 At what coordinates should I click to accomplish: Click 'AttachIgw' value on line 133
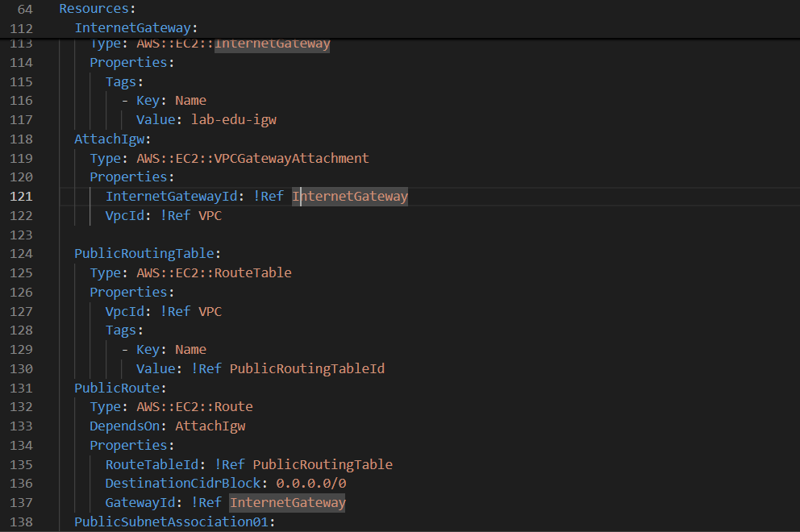click(x=210, y=426)
